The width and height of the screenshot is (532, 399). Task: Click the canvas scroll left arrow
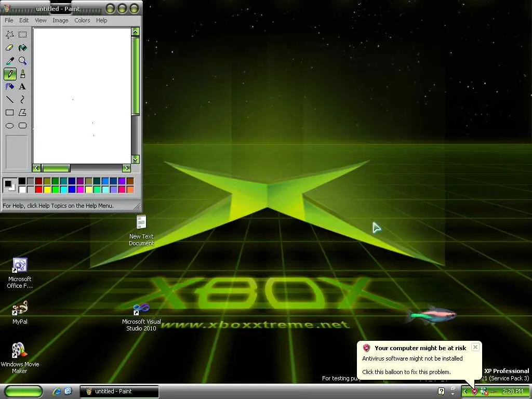pos(37,168)
